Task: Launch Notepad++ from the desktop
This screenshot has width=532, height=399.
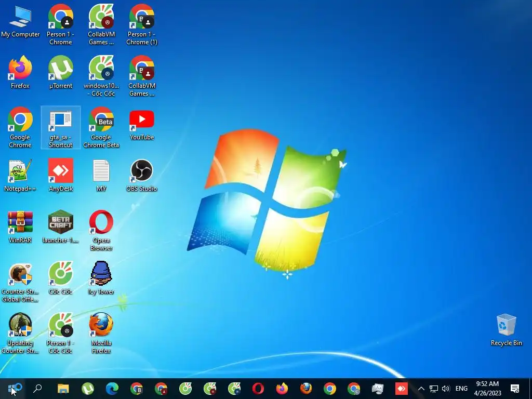Action: click(x=20, y=176)
